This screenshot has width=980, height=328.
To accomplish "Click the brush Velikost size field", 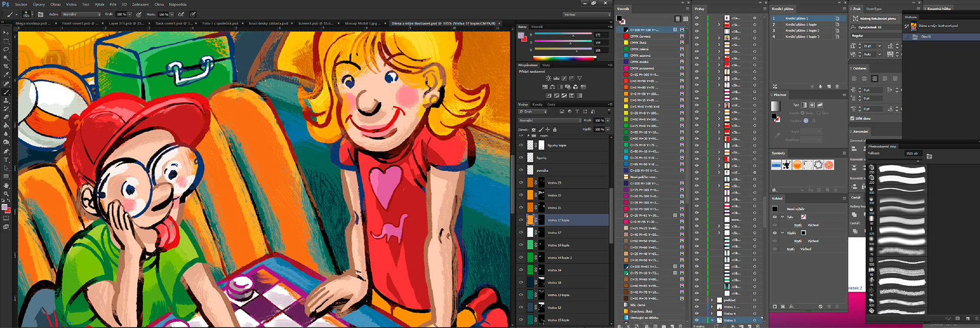I will point(914,153).
